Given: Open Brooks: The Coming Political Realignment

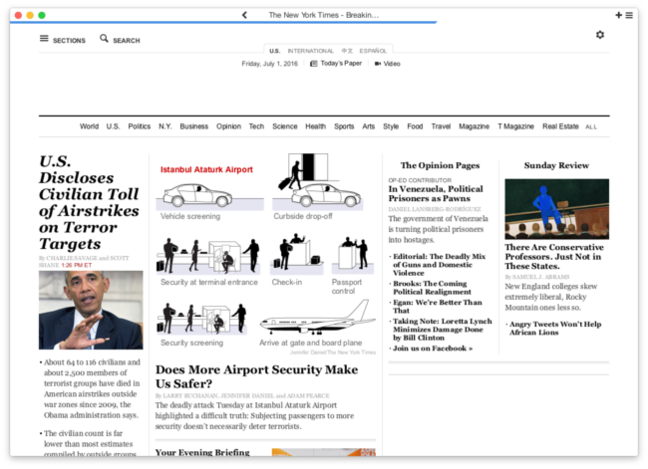Looking at the screenshot, I should pyautogui.click(x=432, y=288).
